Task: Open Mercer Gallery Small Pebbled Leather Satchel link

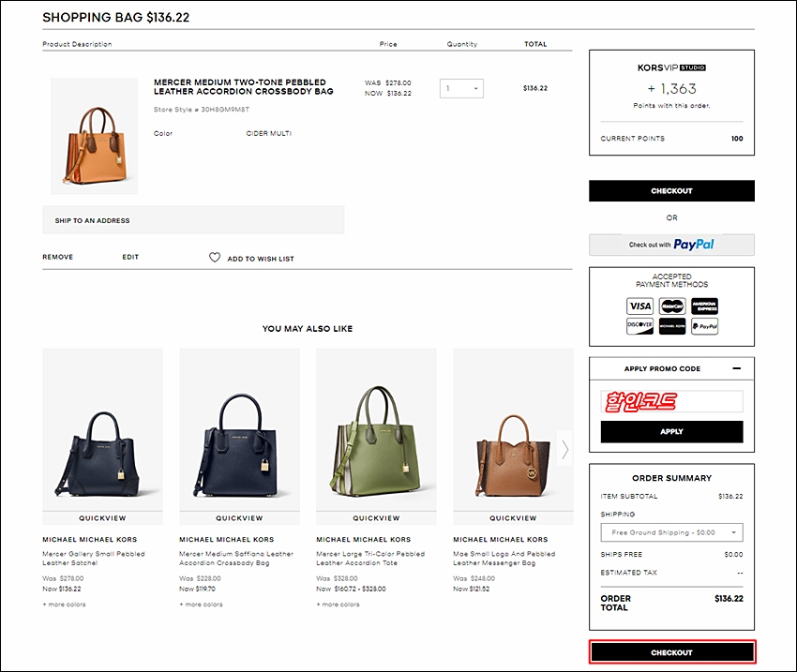Action: click(94, 559)
